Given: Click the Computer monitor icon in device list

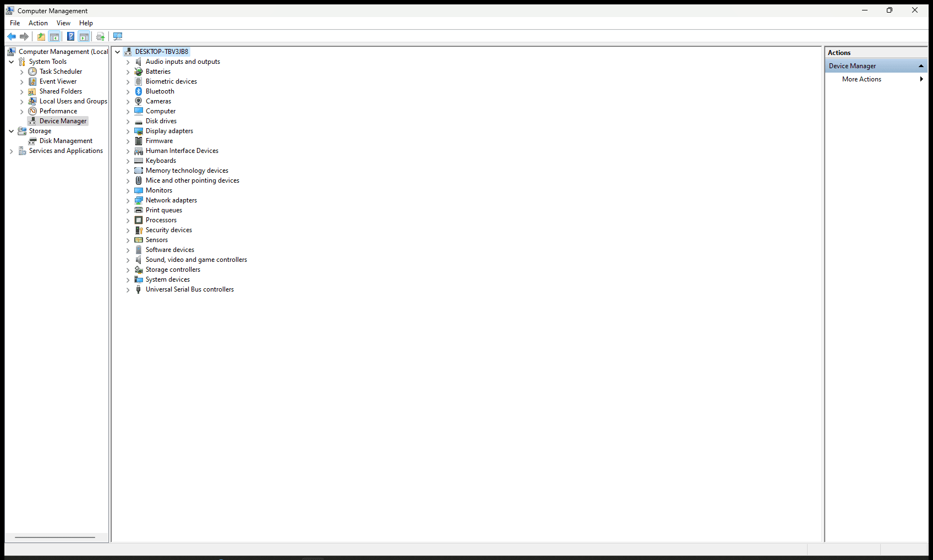Looking at the screenshot, I should [139, 111].
